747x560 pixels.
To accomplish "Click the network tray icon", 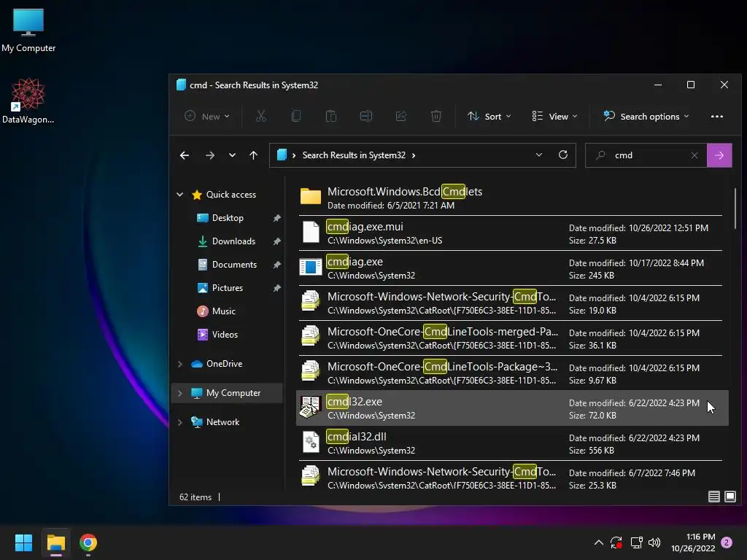I will [636, 542].
